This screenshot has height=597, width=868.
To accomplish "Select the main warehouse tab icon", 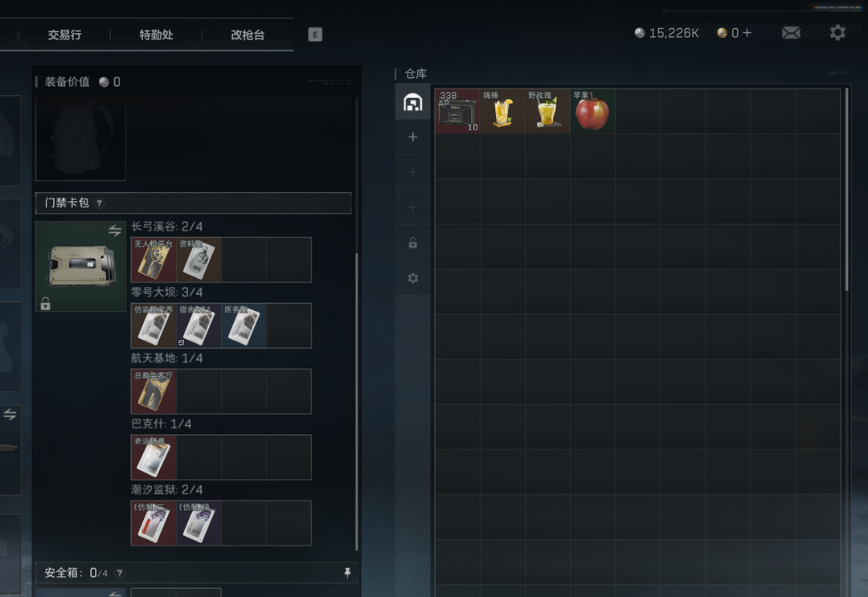I will [412, 102].
